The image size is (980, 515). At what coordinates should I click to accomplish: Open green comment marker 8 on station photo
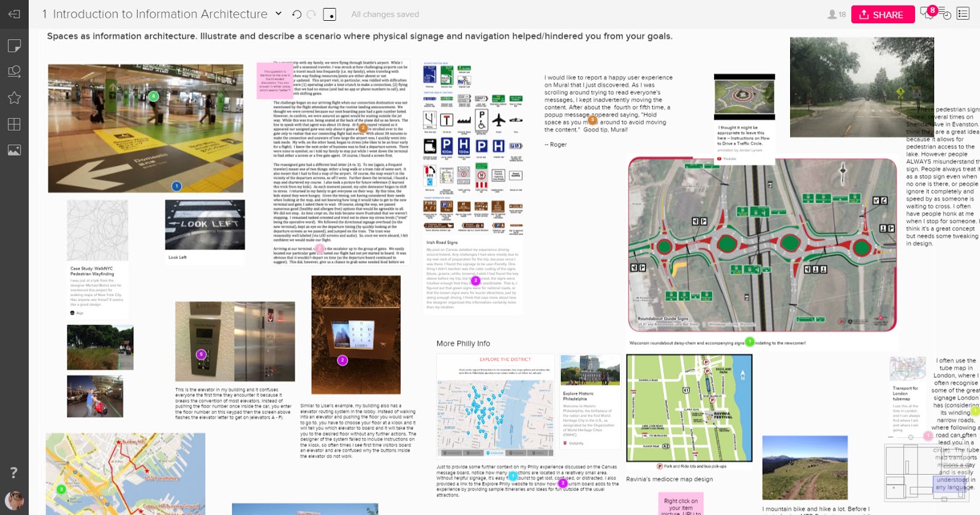(x=154, y=96)
